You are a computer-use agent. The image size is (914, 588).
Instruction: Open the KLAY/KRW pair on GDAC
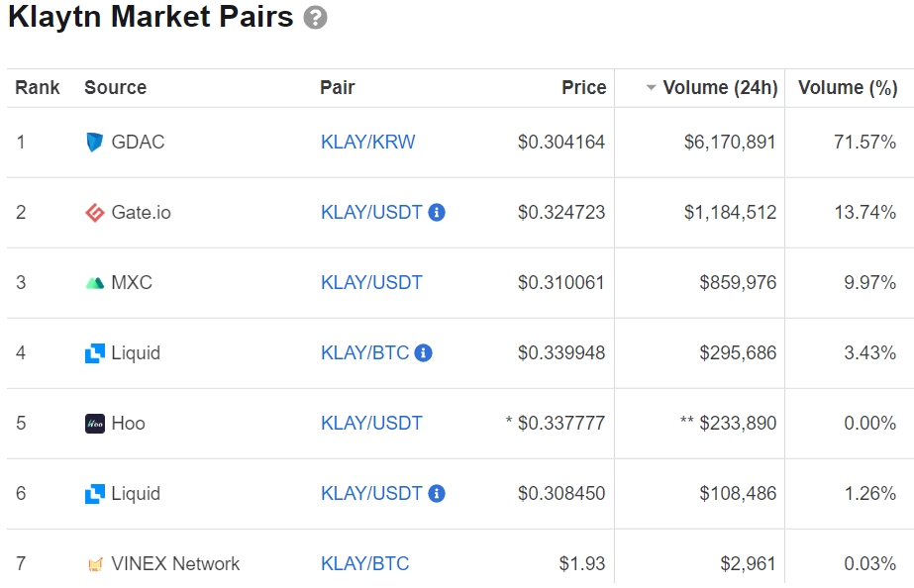tap(368, 143)
